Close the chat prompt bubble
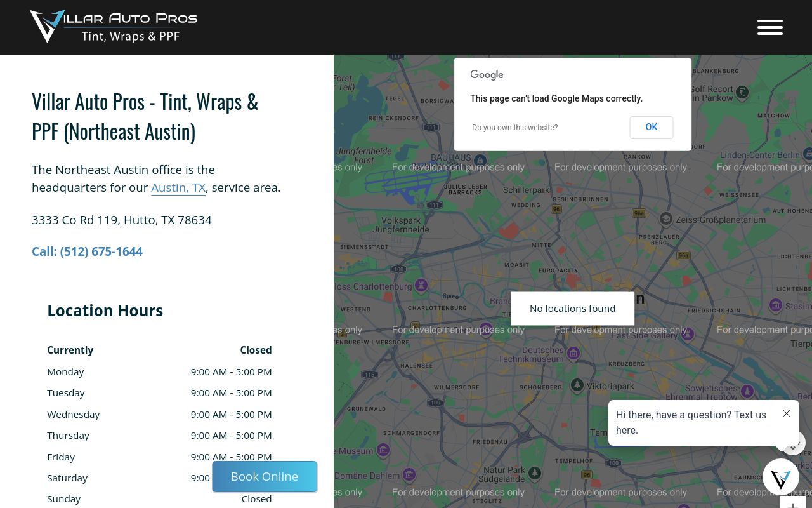 (787, 413)
